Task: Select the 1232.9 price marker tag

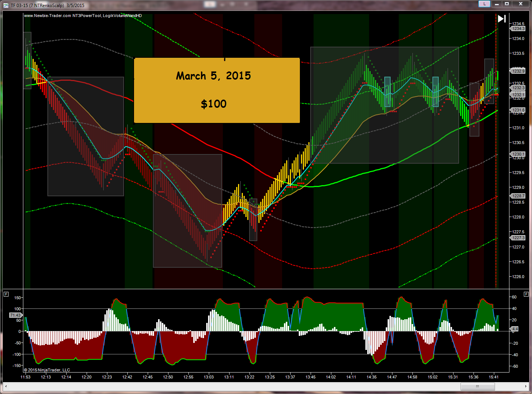Action: click(518, 71)
